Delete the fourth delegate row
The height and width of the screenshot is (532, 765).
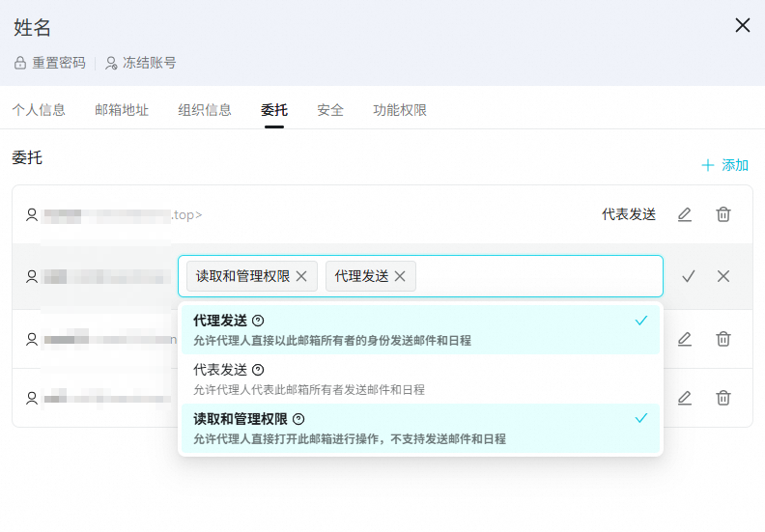click(723, 398)
